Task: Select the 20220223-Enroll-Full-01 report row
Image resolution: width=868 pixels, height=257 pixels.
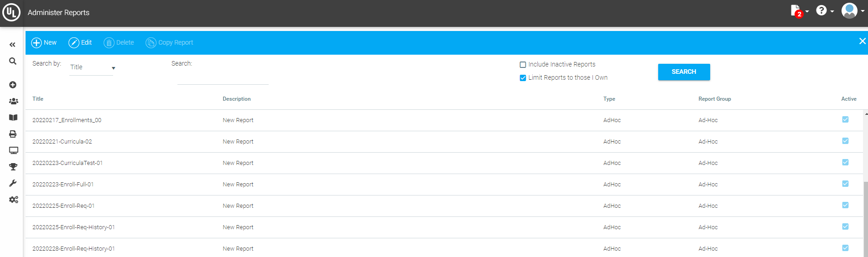Action: click(63, 185)
